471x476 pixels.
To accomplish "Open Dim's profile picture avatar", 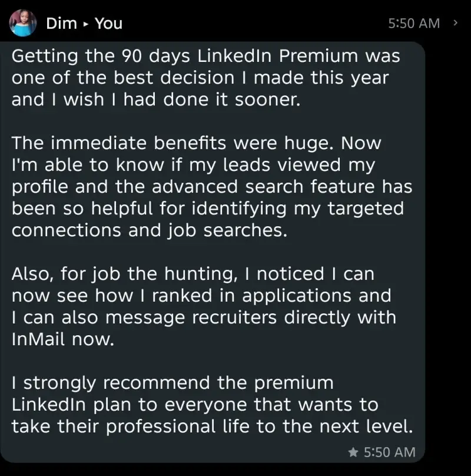I will click(24, 24).
